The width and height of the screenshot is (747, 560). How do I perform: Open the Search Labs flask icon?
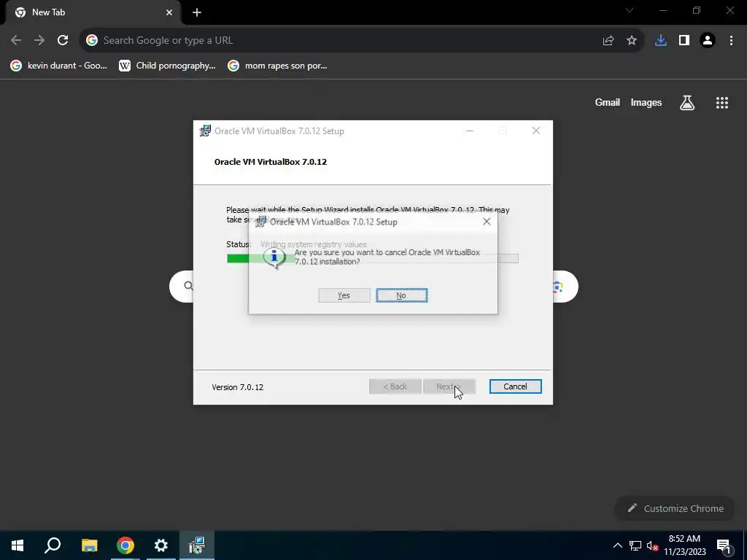(687, 102)
